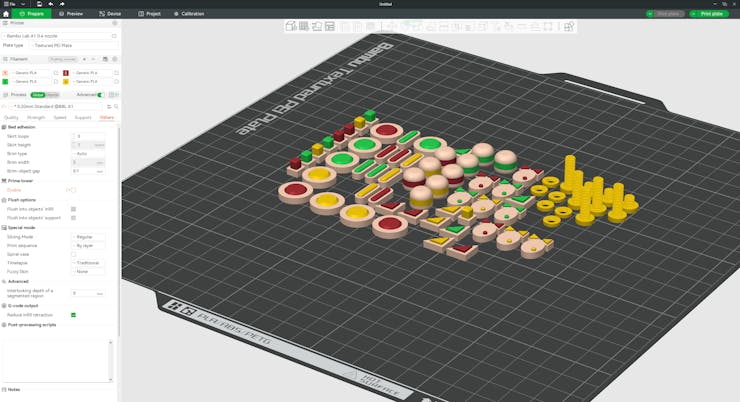Switch to the Project tab
The height and width of the screenshot is (402, 740).
click(149, 14)
